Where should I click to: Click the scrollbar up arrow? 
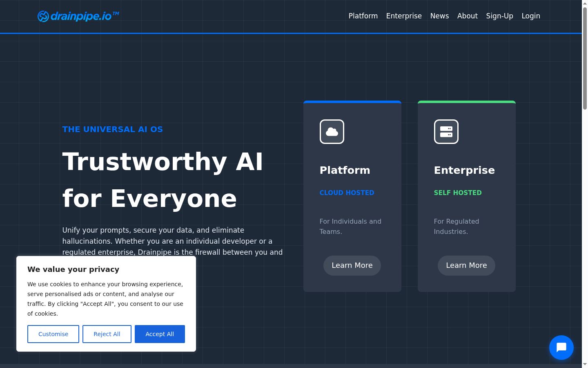pos(585,3)
